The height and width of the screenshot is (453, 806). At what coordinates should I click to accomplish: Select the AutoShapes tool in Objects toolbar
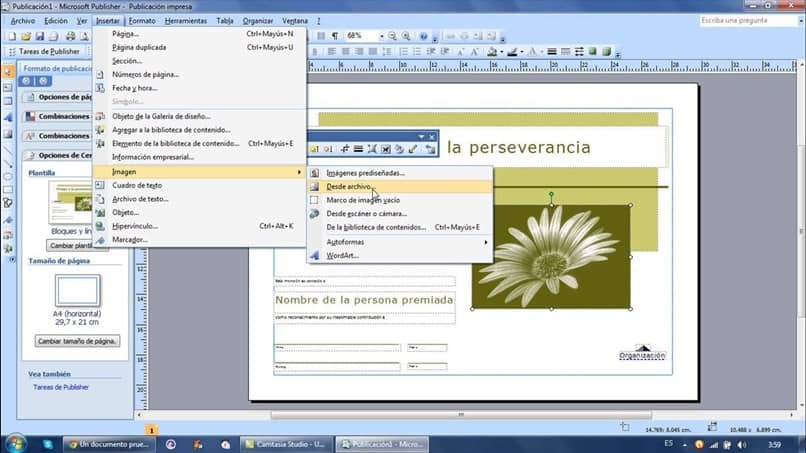pyautogui.click(x=8, y=204)
